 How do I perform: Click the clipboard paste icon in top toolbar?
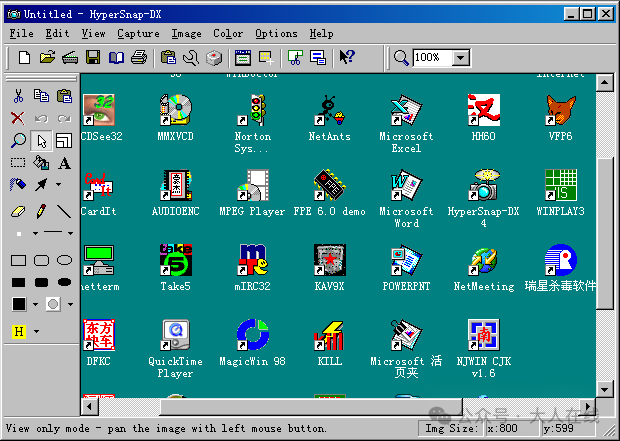[x=168, y=58]
